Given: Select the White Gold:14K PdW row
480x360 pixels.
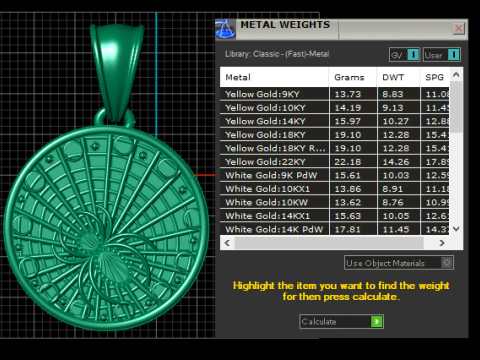Looking at the screenshot, I should tap(335, 229).
